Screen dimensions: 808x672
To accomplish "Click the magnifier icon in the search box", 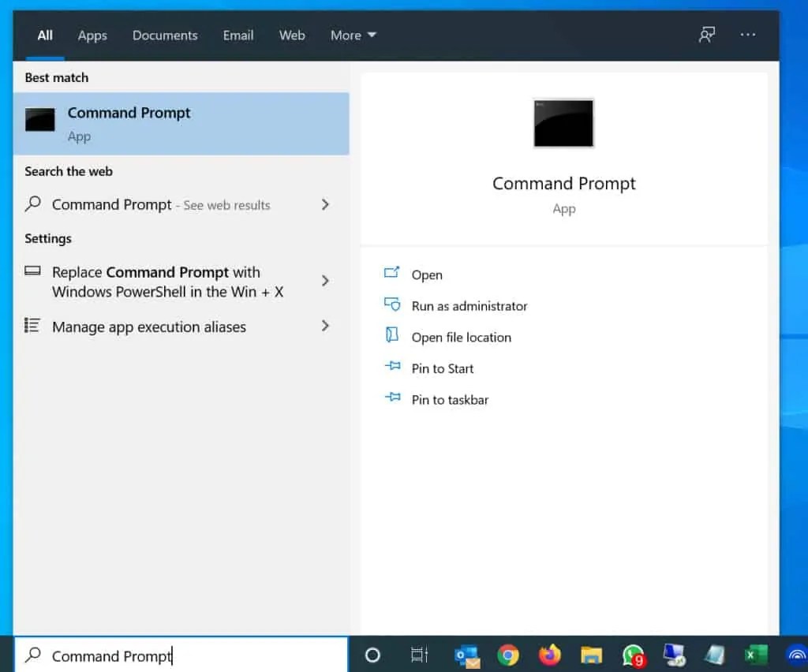I will click(32, 655).
